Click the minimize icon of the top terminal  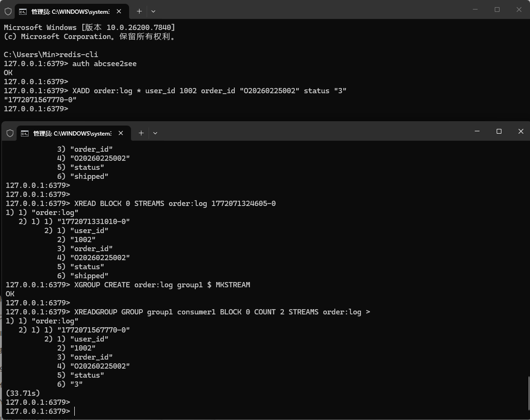click(475, 10)
